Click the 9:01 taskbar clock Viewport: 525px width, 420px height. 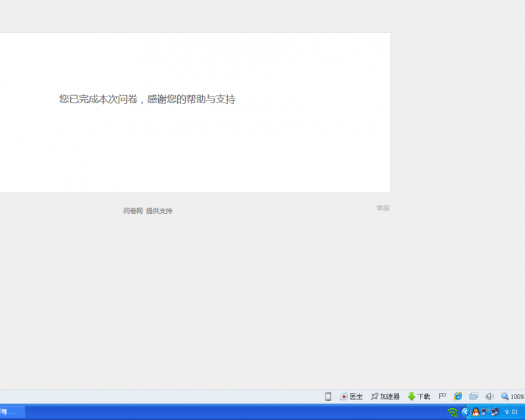pyautogui.click(x=511, y=412)
